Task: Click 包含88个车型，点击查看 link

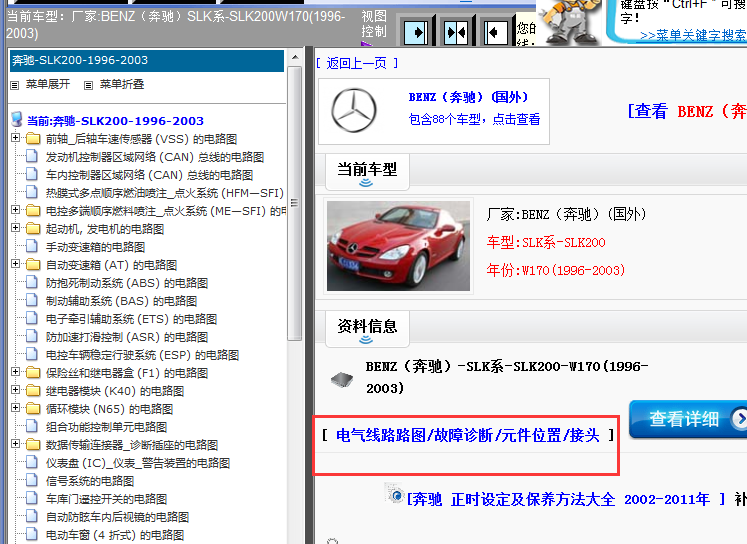Action: (x=474, y=119)
